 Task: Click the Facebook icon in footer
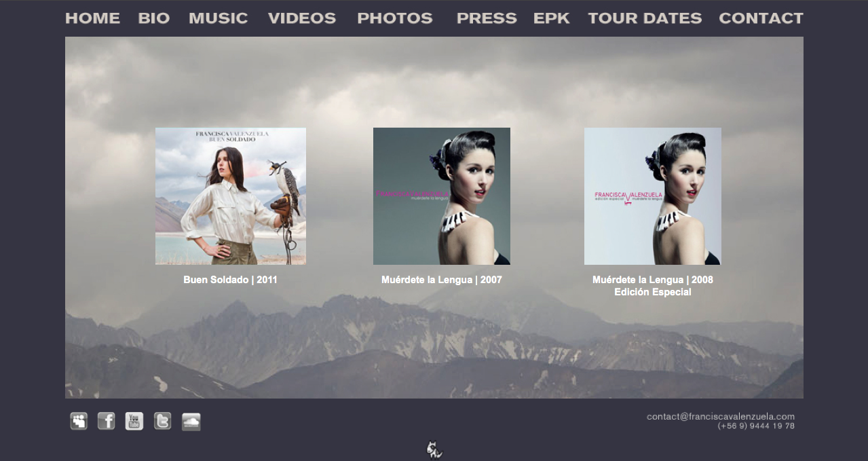pos(107,422)
